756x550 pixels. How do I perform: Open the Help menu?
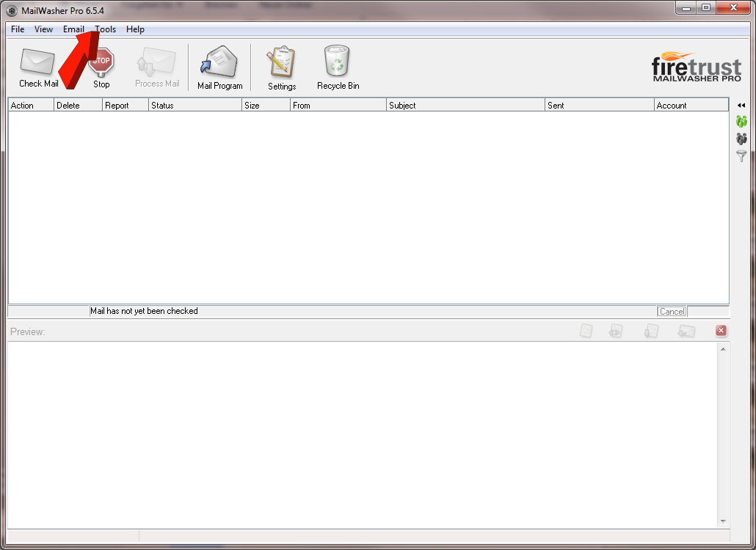point(135,29)
